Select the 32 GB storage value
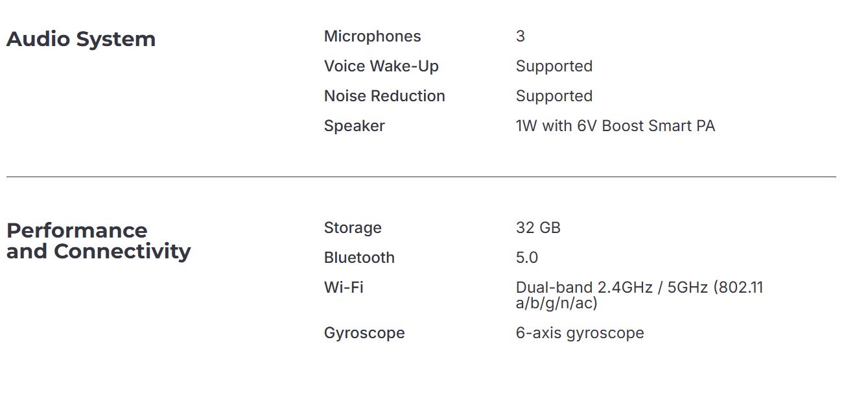Viewport: 868px width, 405px height. point(538,228)
